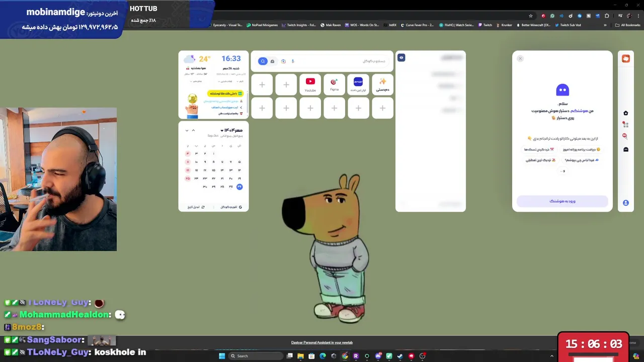Start voice search with the microphone icon
644x362 pixels.
[x=293, y=61]
